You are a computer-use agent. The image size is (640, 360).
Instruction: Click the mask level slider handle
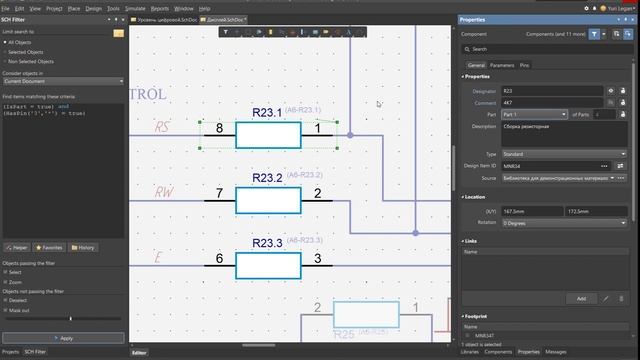[x=71, y=318]
